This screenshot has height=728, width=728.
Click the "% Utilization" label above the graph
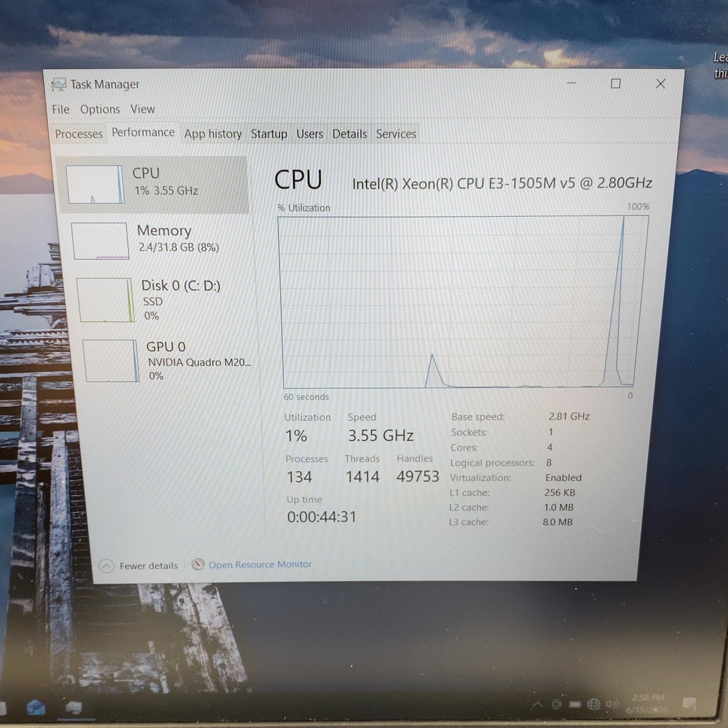point(304,208)
